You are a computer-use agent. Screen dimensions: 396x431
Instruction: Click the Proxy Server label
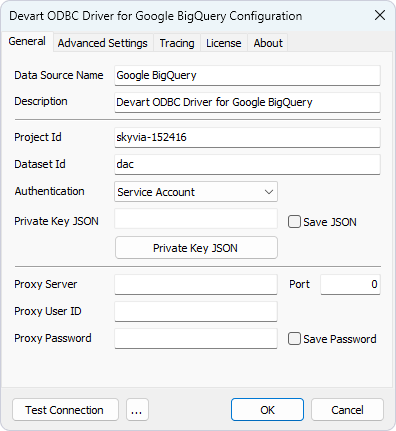pos(46,284)
